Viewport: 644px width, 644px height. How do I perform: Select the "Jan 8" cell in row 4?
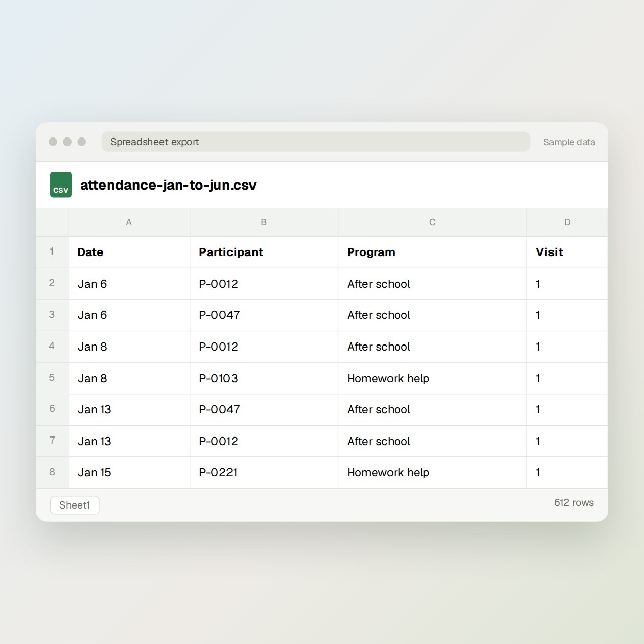click(x=129, y=347)
